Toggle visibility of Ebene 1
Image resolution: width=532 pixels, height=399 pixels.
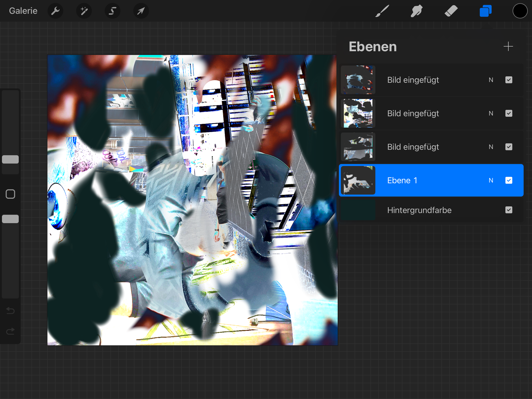(x=509, y=180)
